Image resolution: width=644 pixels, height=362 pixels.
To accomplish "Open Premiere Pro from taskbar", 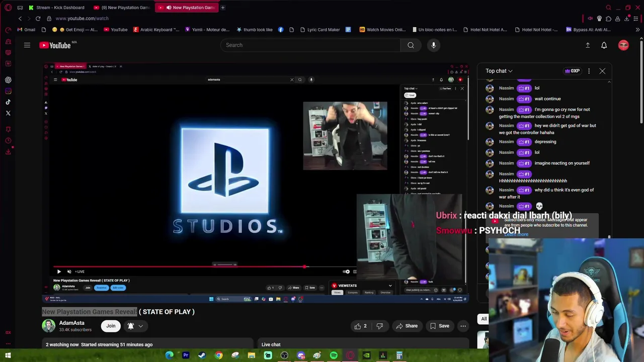I will pos(186,355).
